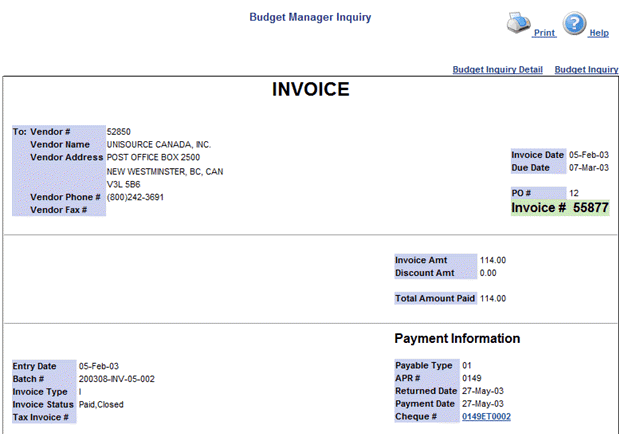Select the Invoice Type label
The width and height of the screenshot is (619, 434).
(x=40, y=392)
